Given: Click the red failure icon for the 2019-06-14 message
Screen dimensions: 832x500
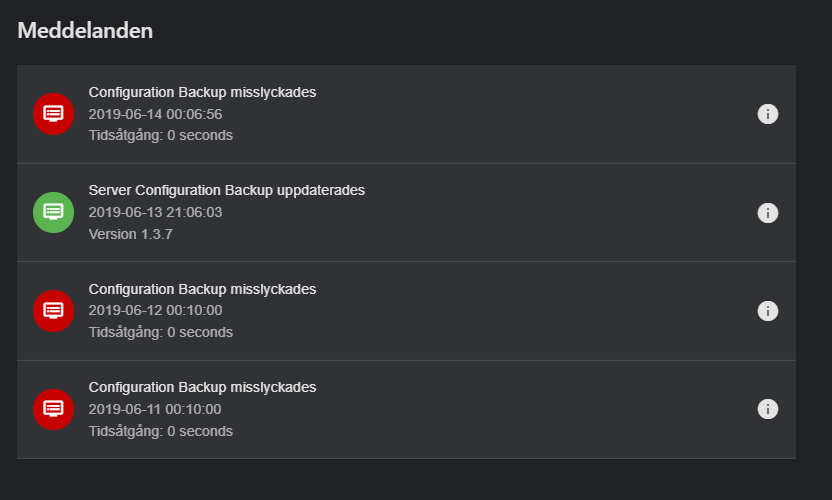Looking at the screenshot, I should pyautogui.click(x=53, y=113).
